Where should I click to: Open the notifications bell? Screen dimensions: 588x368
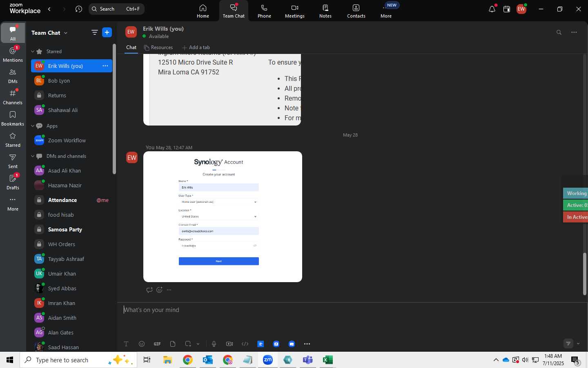(492, 9)
